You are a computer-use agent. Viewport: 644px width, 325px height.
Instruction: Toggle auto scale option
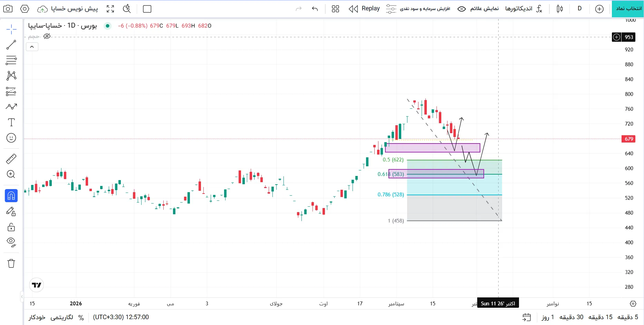(x=37, y=317)
